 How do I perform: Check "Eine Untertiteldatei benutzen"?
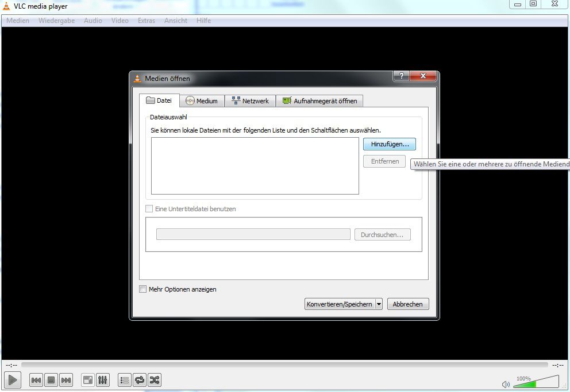[x=148, y=209]
